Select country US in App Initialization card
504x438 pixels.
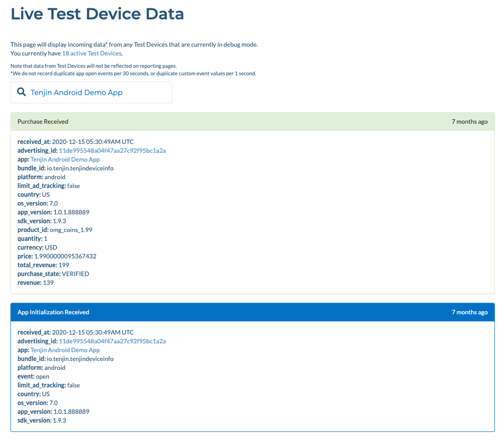(x=46, y=394)
